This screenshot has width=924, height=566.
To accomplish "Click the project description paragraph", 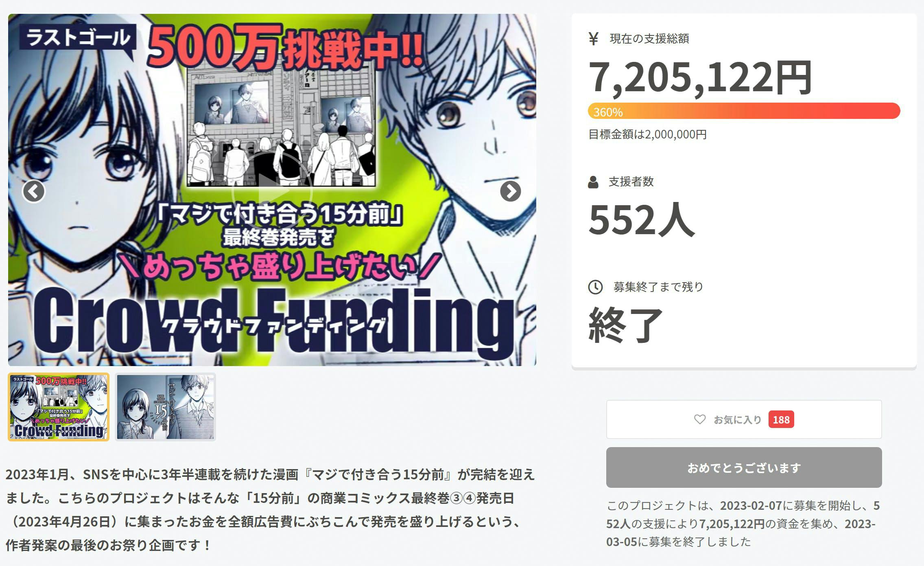I will pos(270,509).
